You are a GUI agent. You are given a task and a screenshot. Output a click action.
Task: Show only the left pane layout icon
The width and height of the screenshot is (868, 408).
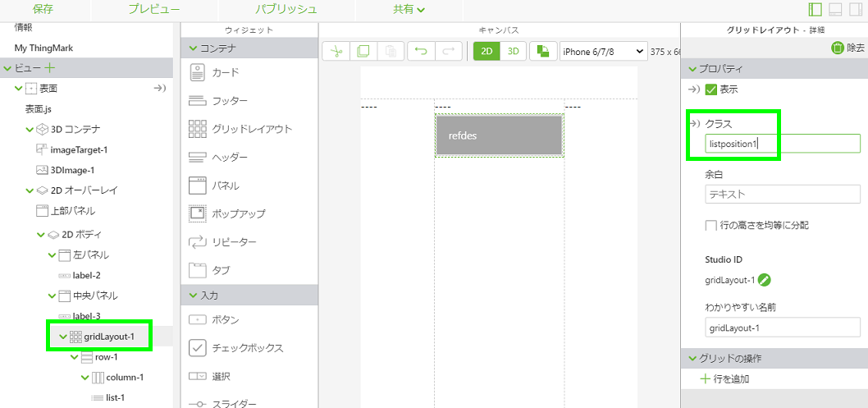(x=815, y=9)
